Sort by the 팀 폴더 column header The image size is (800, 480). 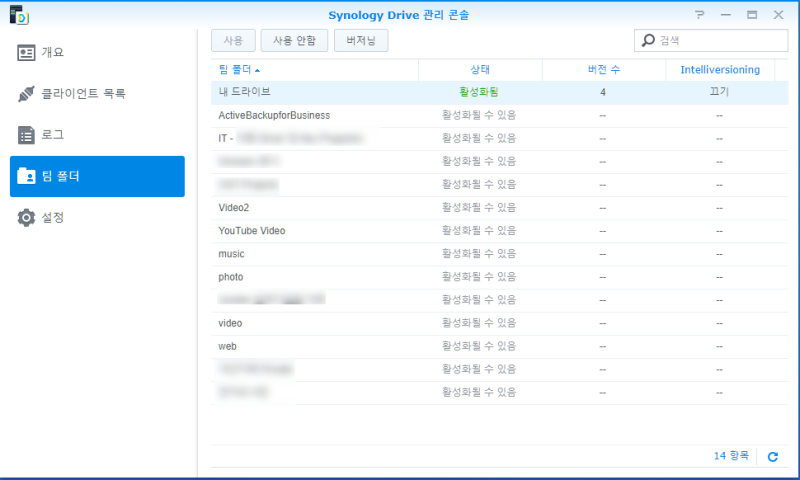[315, 70]
